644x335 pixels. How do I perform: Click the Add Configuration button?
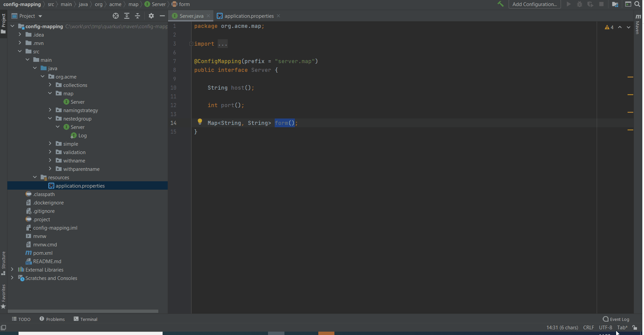[x=534, y=4]
